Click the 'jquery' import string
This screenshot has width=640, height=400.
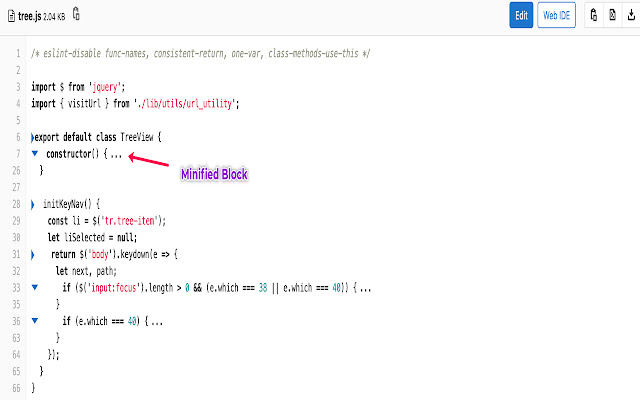(105, 87)
